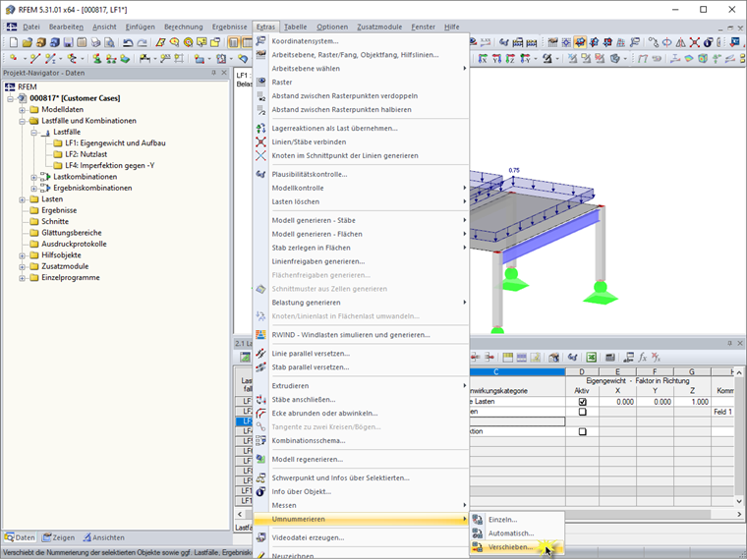
Task: Open Kombinationsschema... from Extras menu
Action: 361,440
